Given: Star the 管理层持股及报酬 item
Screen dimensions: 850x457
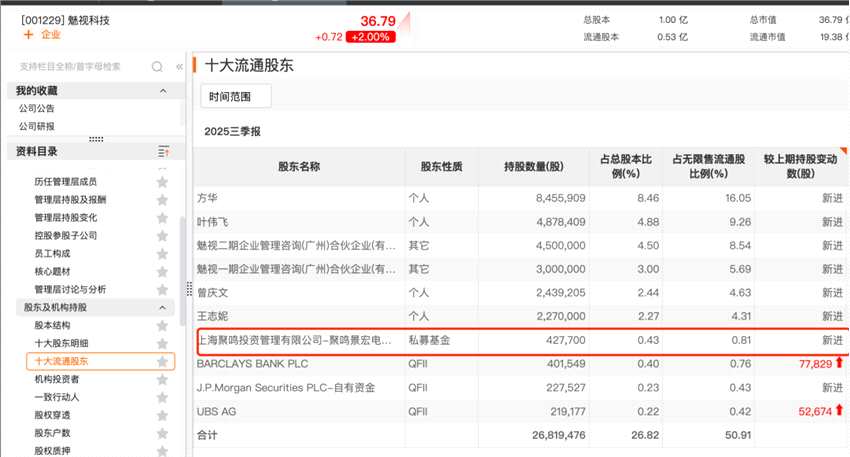Looking at the screenshot, I should (x=162, y=199).
